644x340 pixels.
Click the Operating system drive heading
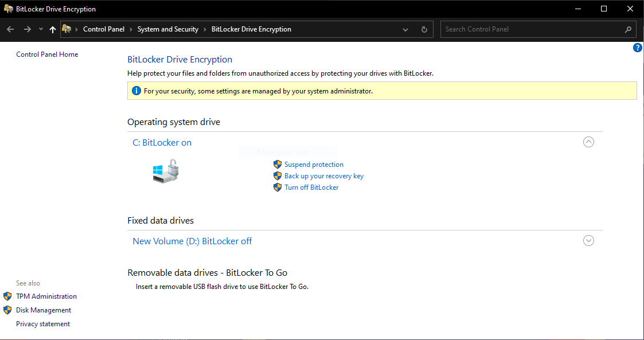174,122
